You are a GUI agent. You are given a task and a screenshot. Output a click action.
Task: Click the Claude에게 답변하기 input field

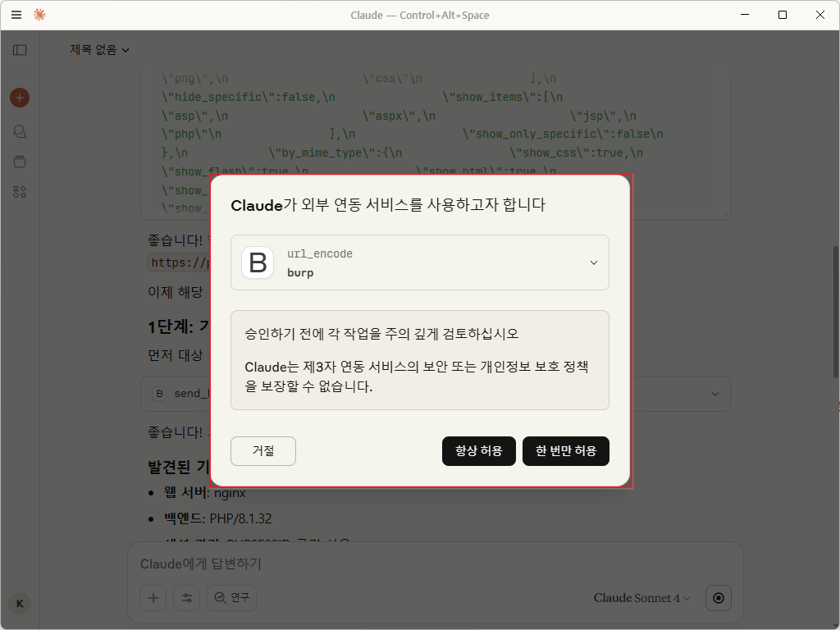pyautogui.click(x=435, y=564)
